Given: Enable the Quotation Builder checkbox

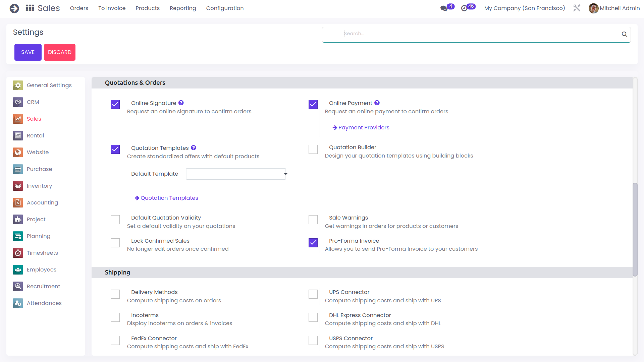Looking at the screenshot, I should click(313, 149).
